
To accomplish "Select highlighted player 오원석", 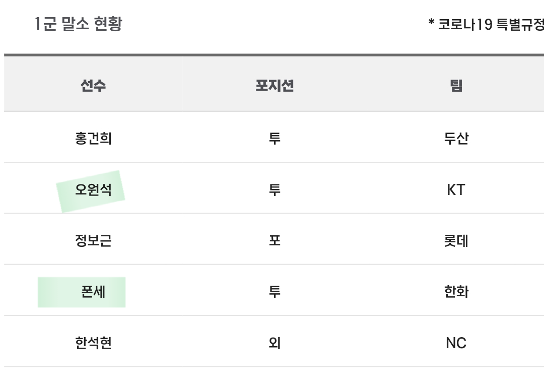I will click(93, 189).
